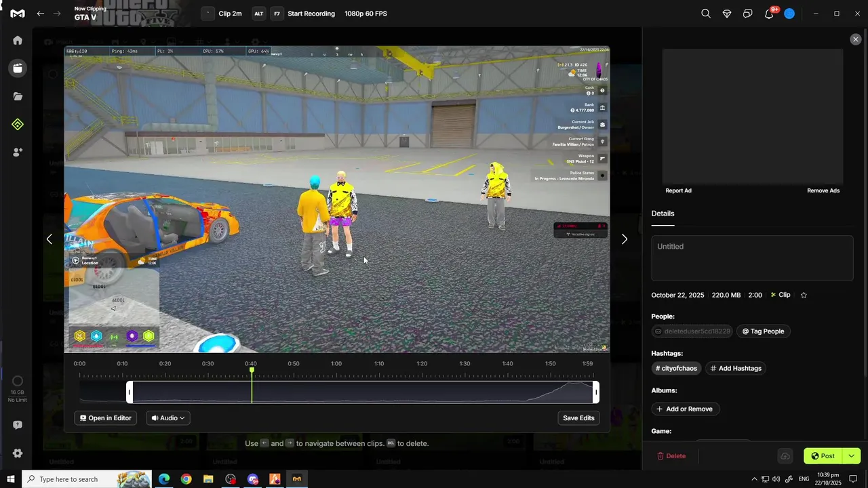Open the clips library sidebar icon

18,68
